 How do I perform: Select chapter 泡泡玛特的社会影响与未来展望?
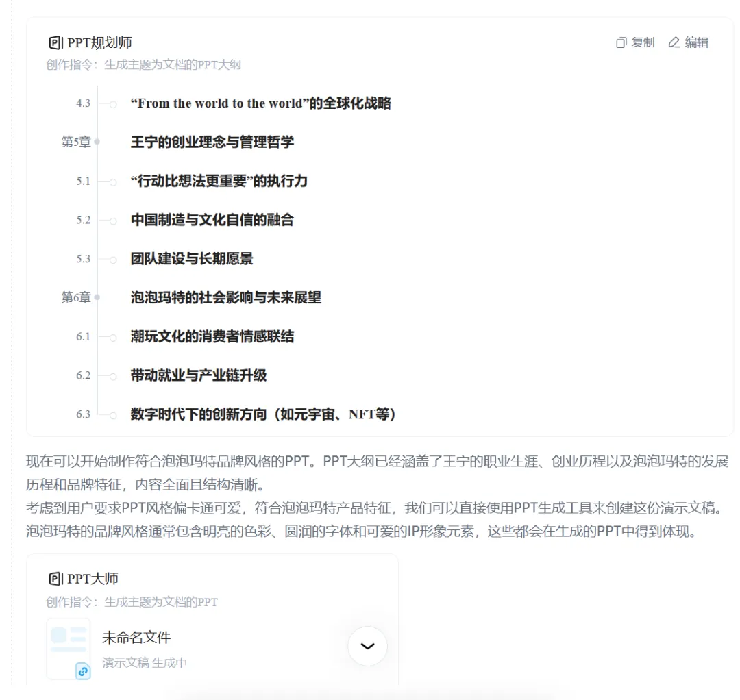click(x=225, y=298)
